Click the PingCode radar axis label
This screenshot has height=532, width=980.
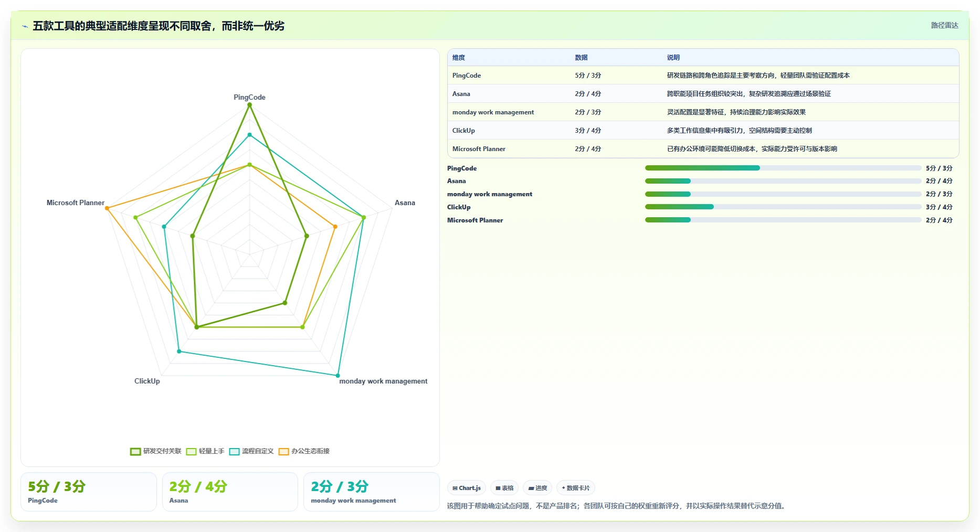point(249,97)
